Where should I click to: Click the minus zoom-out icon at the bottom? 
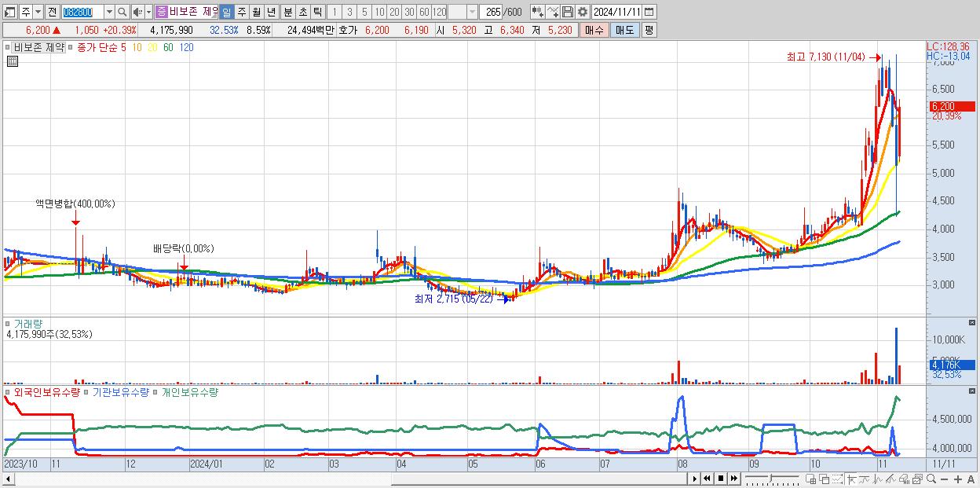coord(944,479)
